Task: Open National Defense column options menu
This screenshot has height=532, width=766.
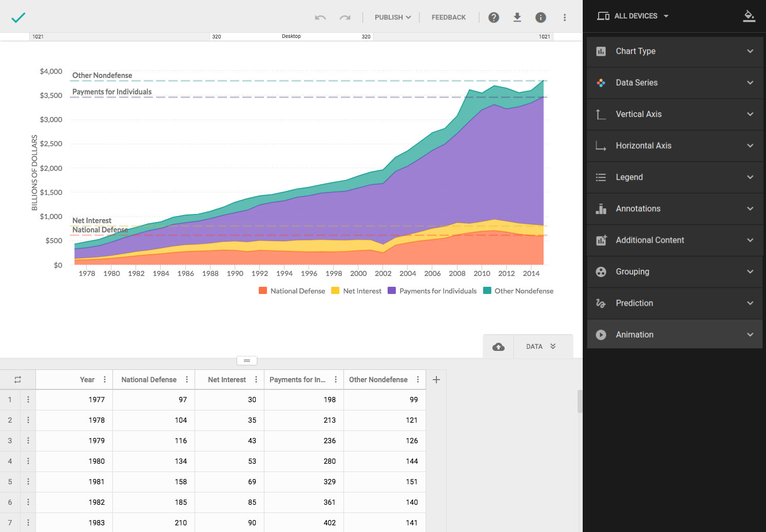Action: [187, 380]
